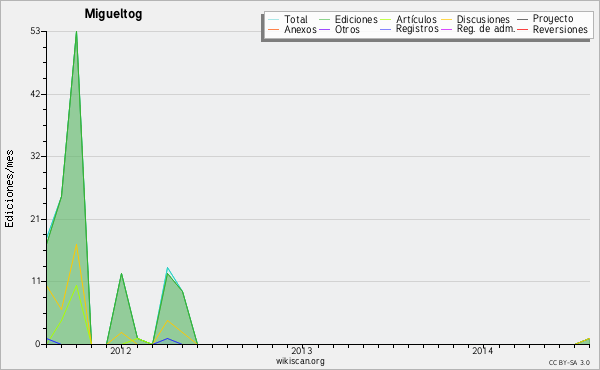The width and height of the screenshot is (600, 370).
Task: Click the 'CC BY-SA 3.0' license text
Action: [569, 362]
